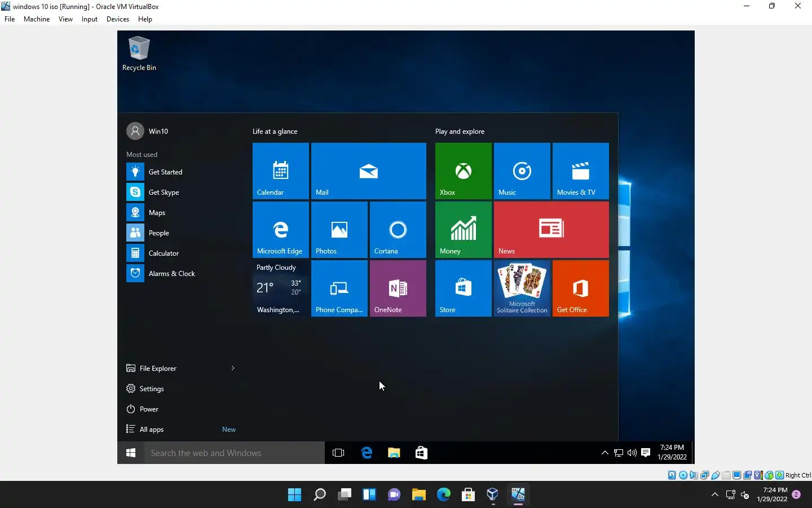Open File Explorer from guest taskbar

pyautogui.click(x=394, y=453)
